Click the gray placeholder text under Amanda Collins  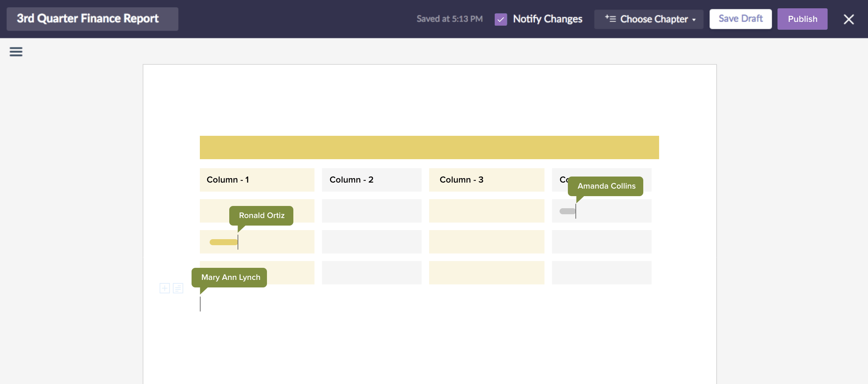(x=567, y=211)
